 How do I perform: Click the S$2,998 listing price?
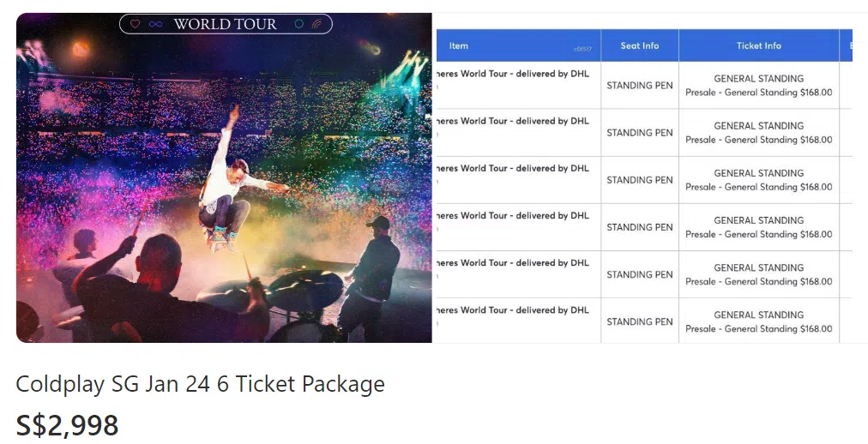67,425
